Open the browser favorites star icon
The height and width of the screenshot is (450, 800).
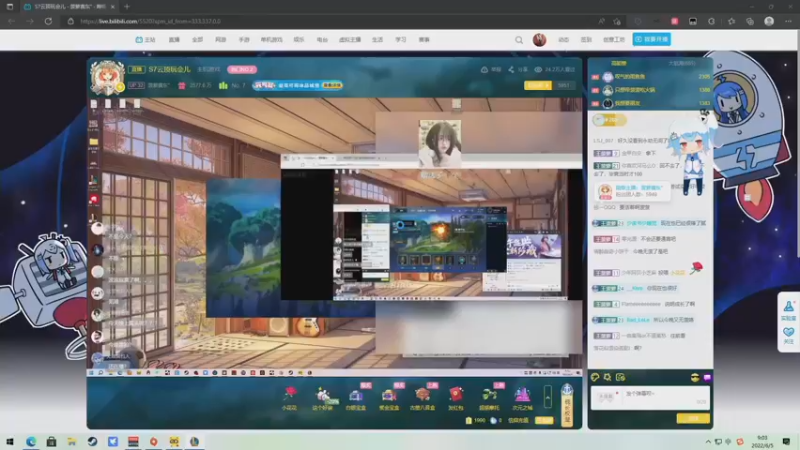coord(731,21)
